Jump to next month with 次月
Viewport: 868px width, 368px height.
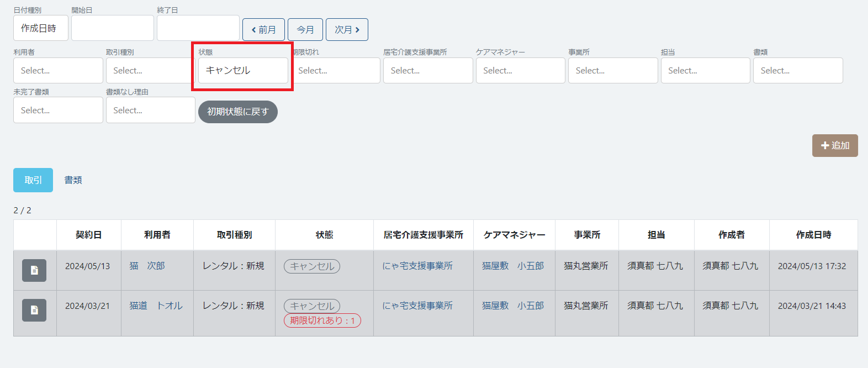[x=347, y=30]
